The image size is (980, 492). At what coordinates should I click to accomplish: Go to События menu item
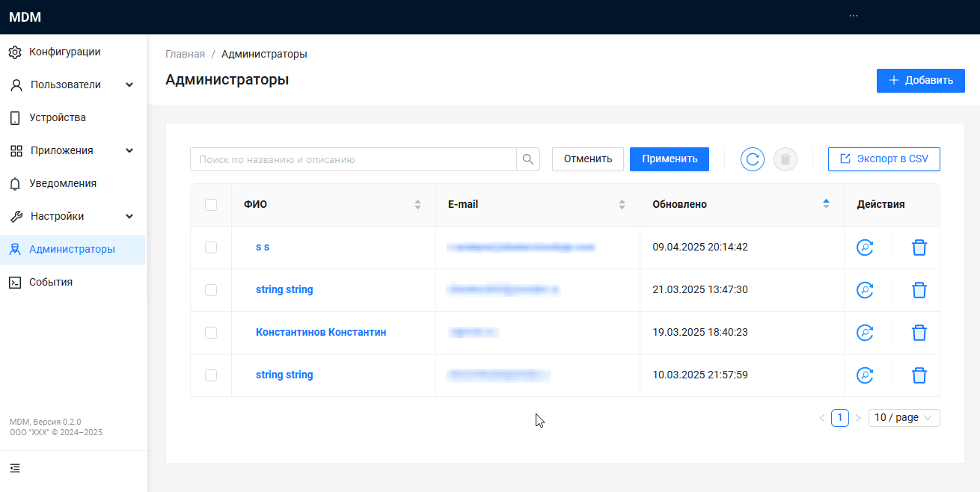tap(51, 283)
